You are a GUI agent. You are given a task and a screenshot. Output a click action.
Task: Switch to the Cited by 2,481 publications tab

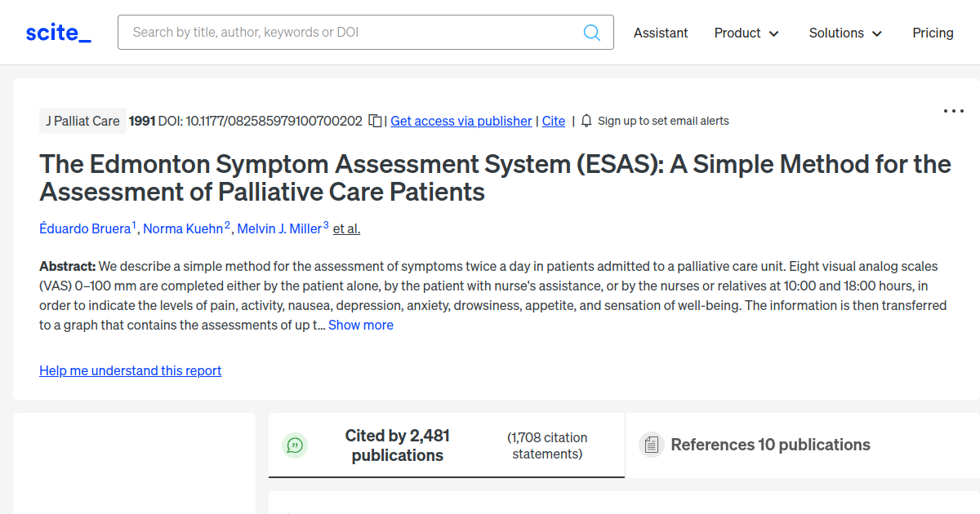point(397,445)
